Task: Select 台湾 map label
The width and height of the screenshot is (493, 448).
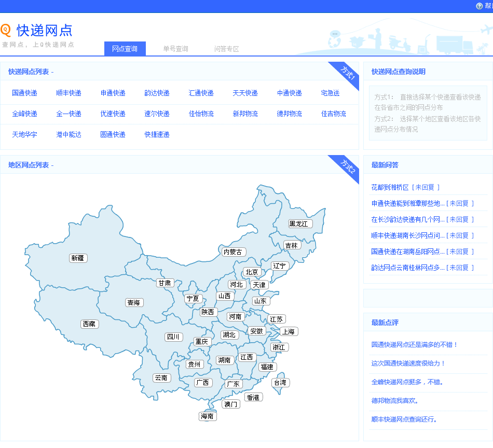Action: [x=280, y=382]
